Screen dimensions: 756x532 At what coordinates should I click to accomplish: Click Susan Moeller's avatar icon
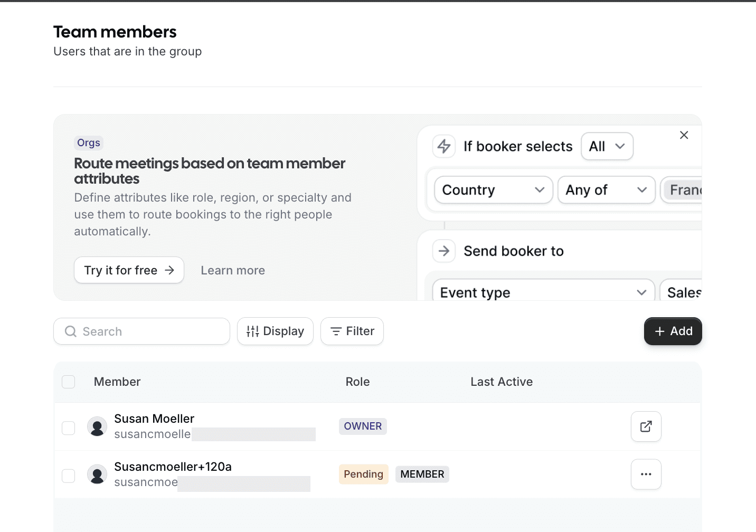97,427
